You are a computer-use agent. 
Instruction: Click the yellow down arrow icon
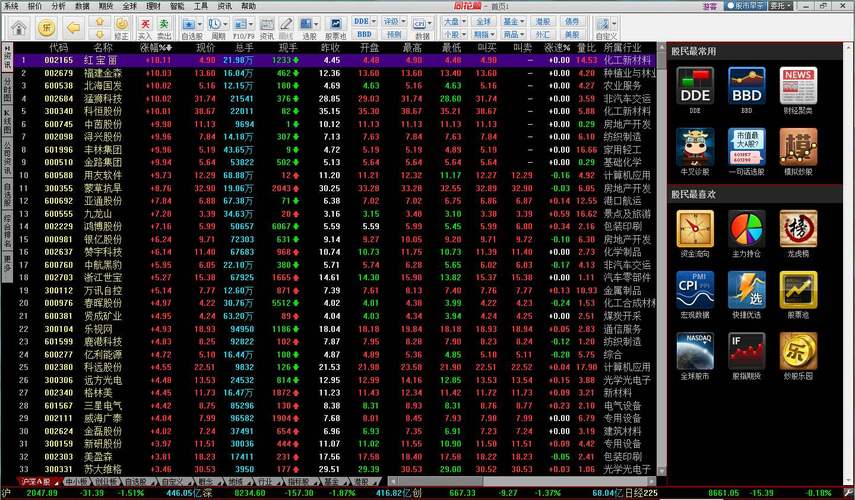100,34
